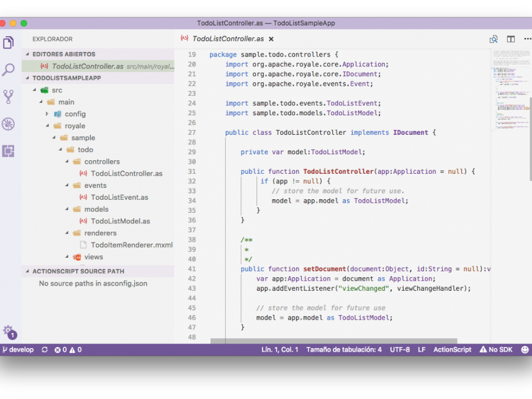Viewport: 532px width, 399px height.
Task: Select the TodoListController.as editor tab
Action: pos(228,39)
